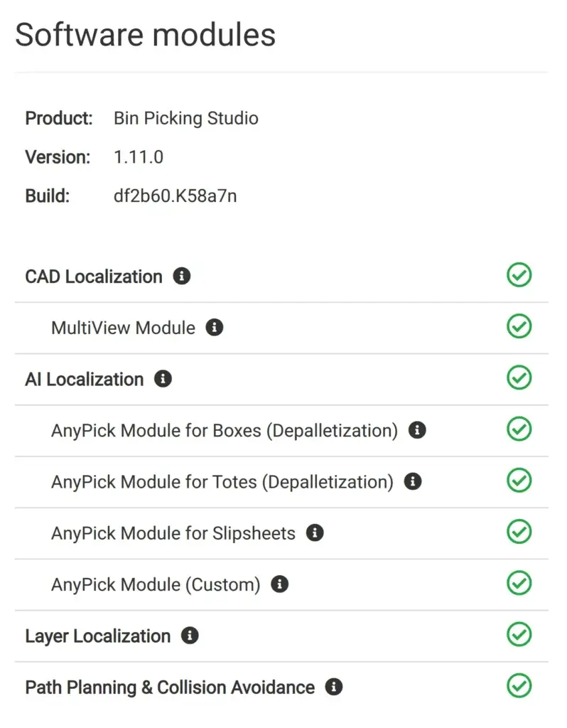Click AI Localization green status checkmark

pyautogui.click(x=519, y=378)
